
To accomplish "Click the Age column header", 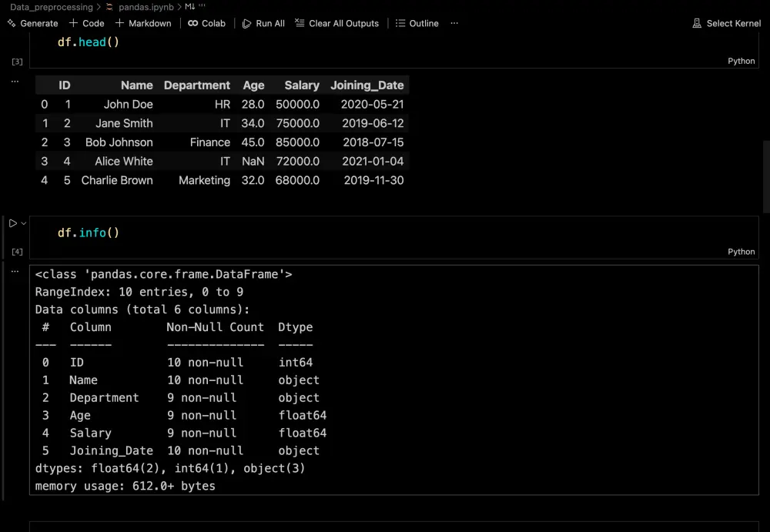I will (253, 85).
